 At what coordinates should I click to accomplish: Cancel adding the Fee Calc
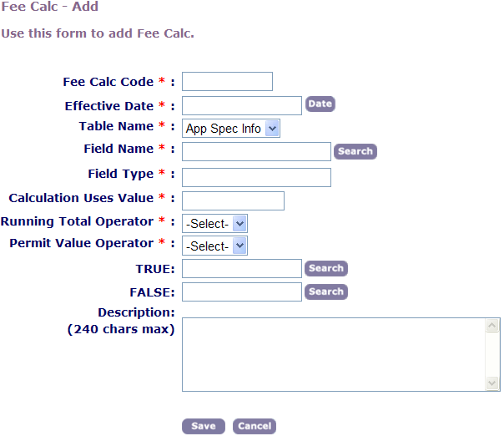click(254, 426)
